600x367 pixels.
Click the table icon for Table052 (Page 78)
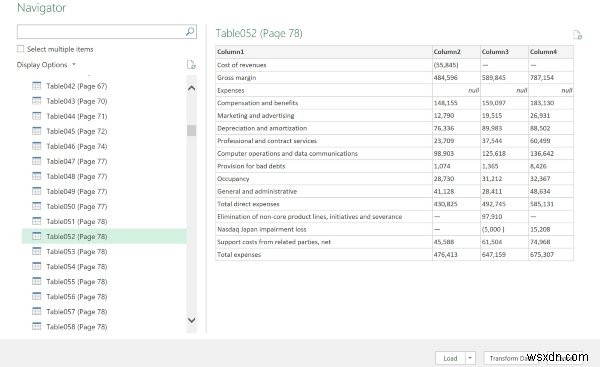37,236
